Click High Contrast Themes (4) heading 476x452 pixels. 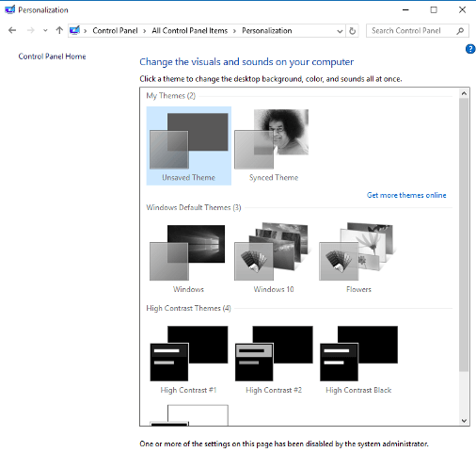click(x=188, y=309)
